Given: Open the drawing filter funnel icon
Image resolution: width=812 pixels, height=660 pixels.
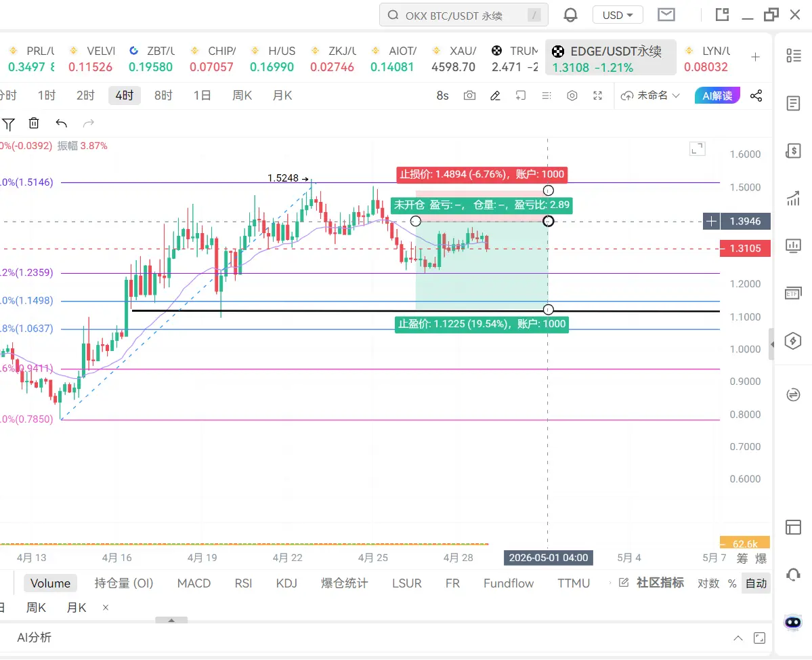Looking at the screenshot, I should coord(8,124).
